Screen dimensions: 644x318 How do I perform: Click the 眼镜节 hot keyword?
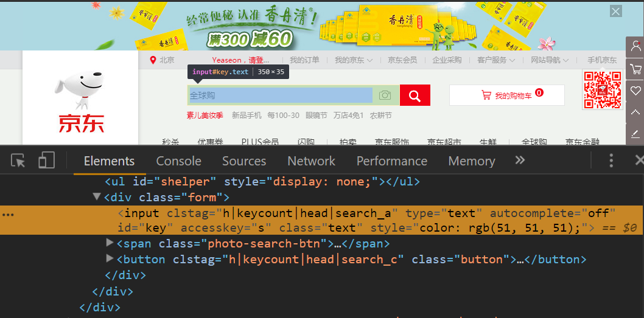pos(317,116)
